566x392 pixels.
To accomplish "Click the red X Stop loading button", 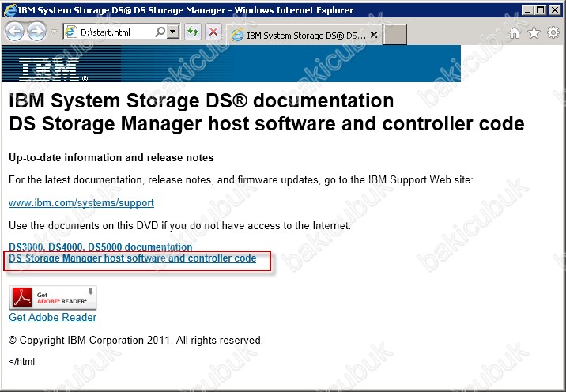I will [213, 32].
